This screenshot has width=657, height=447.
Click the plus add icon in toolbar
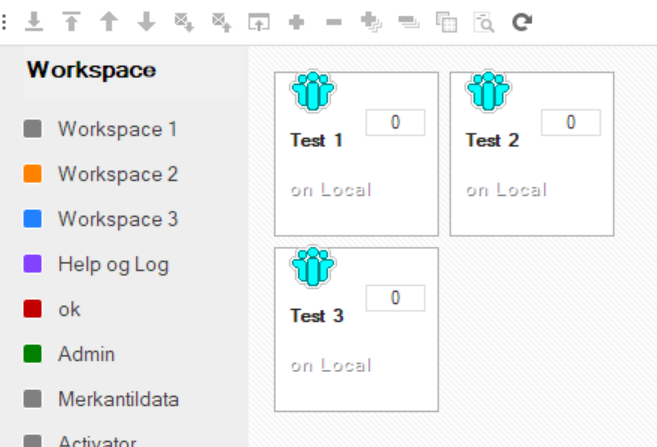click(x=296, y=22)
